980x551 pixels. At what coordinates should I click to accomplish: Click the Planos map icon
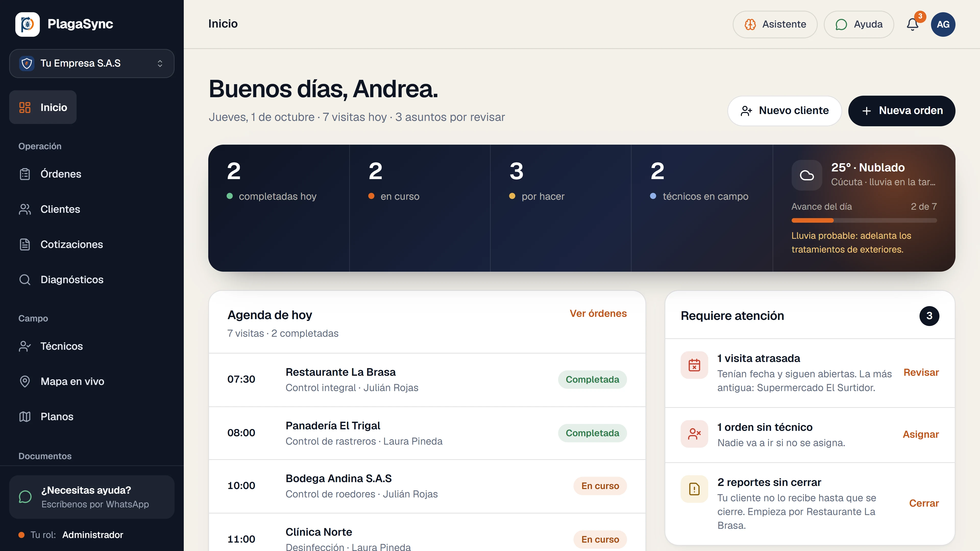(x=25, y=417)
